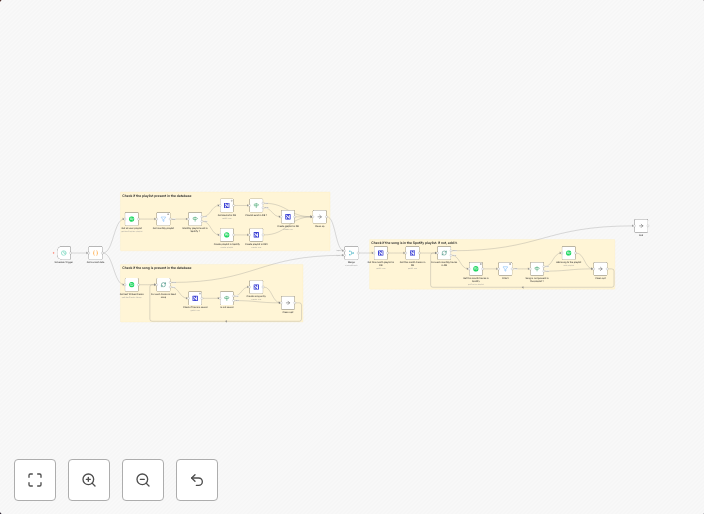Reset canvas zoom with the undo-arrow button

(197, 480)
